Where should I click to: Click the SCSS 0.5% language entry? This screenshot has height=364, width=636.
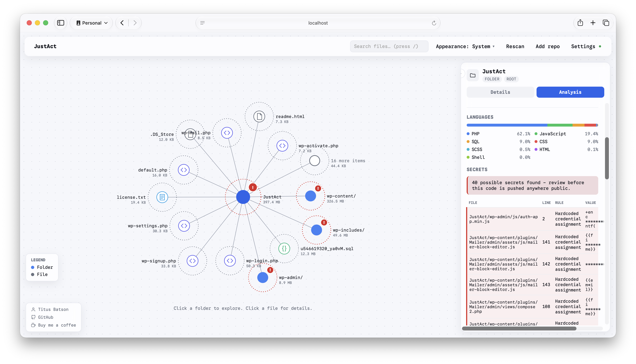[x=498, y=150]
